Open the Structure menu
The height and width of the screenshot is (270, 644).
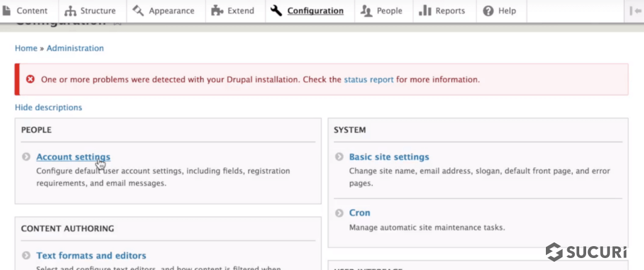97,11
